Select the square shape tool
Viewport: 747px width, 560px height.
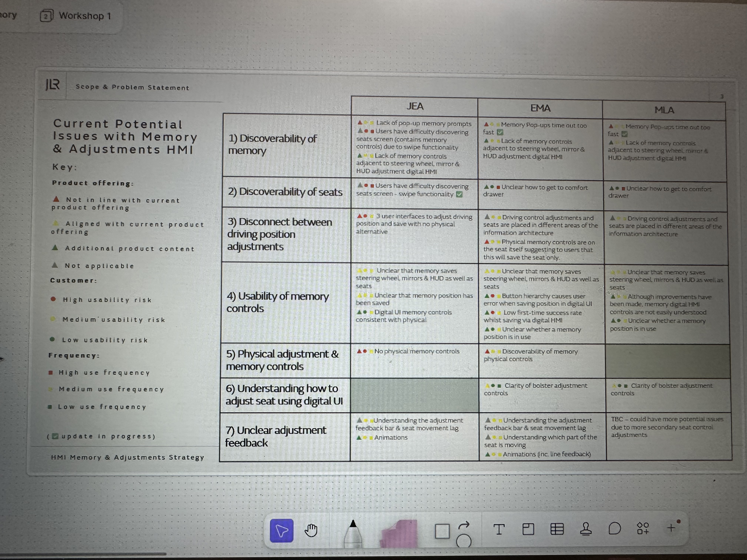click(442, 531)
